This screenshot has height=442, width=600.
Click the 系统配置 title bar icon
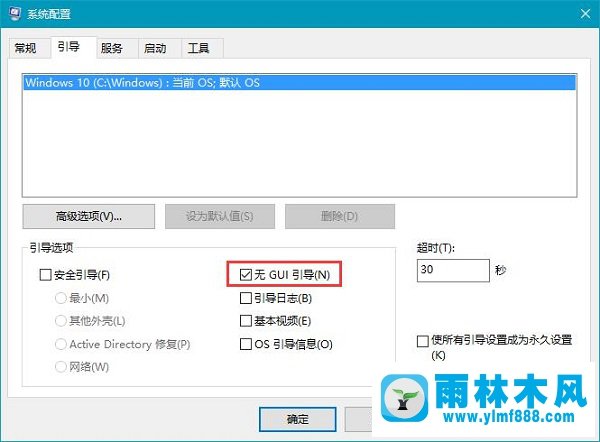click(x=15, y=14)
